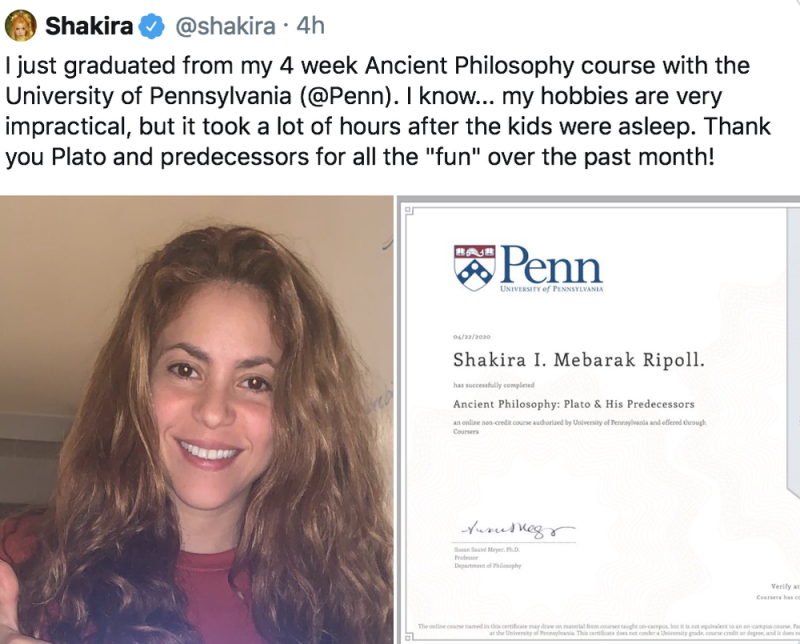Open the Penn certificate image attachment
This screenshot has width=800, height=644.
click(x=600, y=420)
